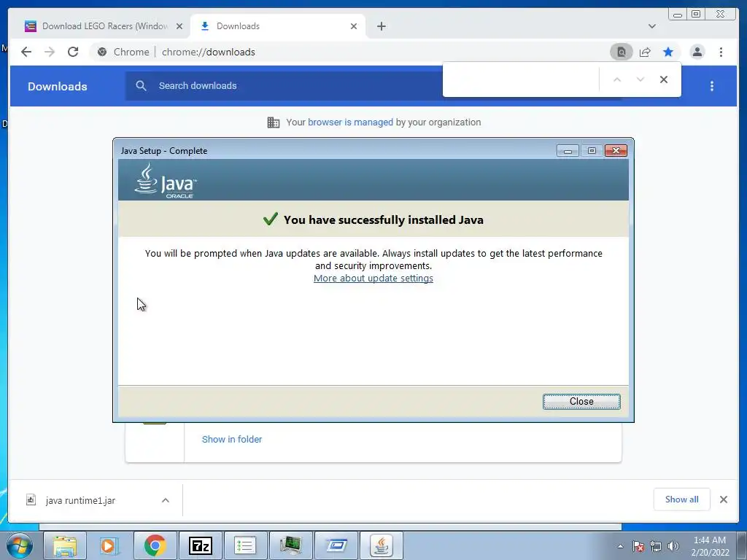
Task: Open a new tab with plus button
Action: point(381,26)
